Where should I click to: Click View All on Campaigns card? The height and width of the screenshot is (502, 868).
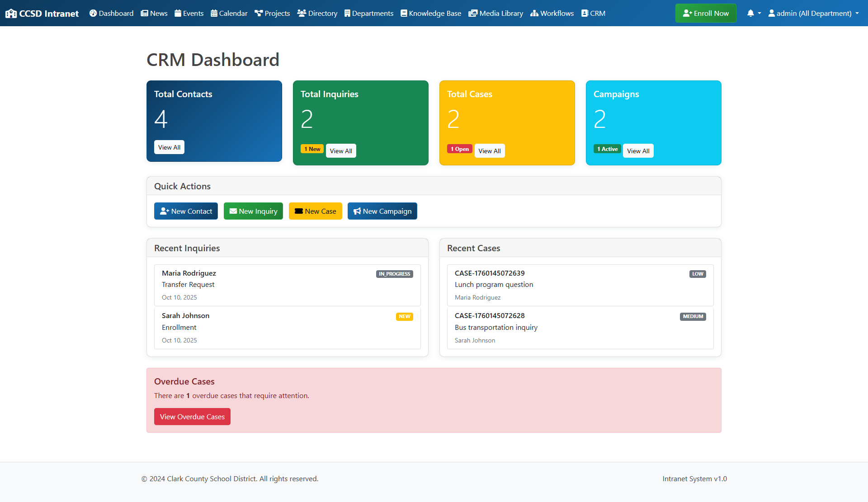[638, 151]
